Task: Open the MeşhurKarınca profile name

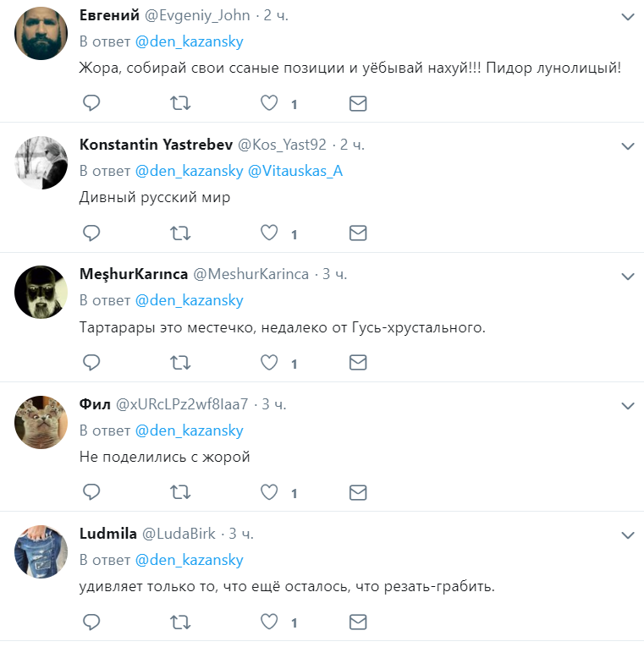Action: click(133, 274)
